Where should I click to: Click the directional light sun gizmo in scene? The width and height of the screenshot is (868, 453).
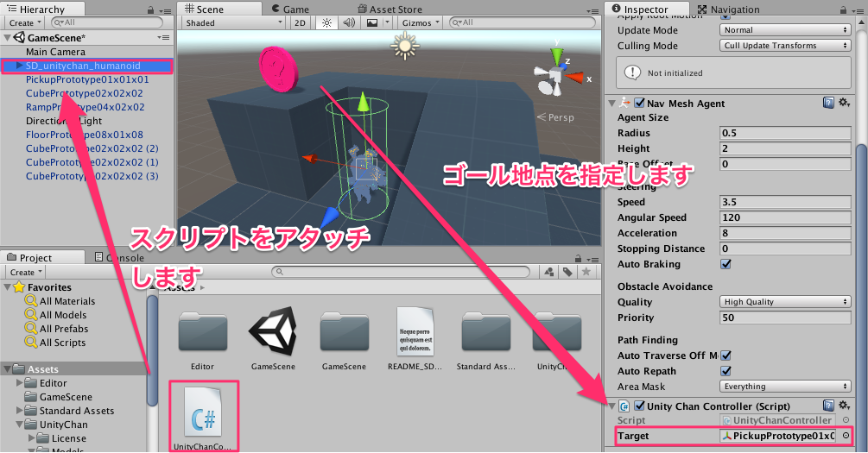[405, 46]
